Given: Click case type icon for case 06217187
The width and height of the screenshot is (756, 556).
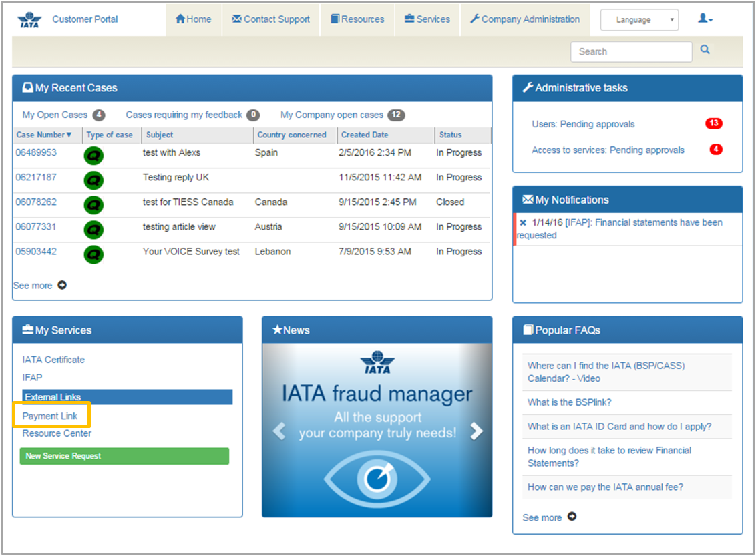Looking at the screenshot, I should click(x=93, y=180).
